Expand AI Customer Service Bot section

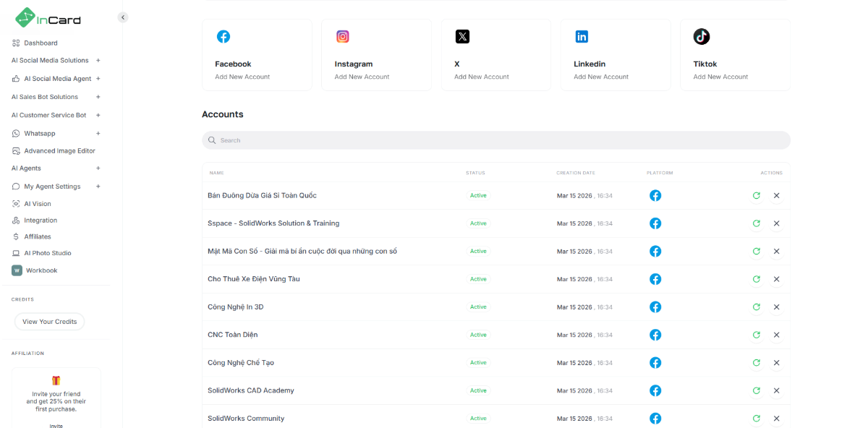coord(98,115)
